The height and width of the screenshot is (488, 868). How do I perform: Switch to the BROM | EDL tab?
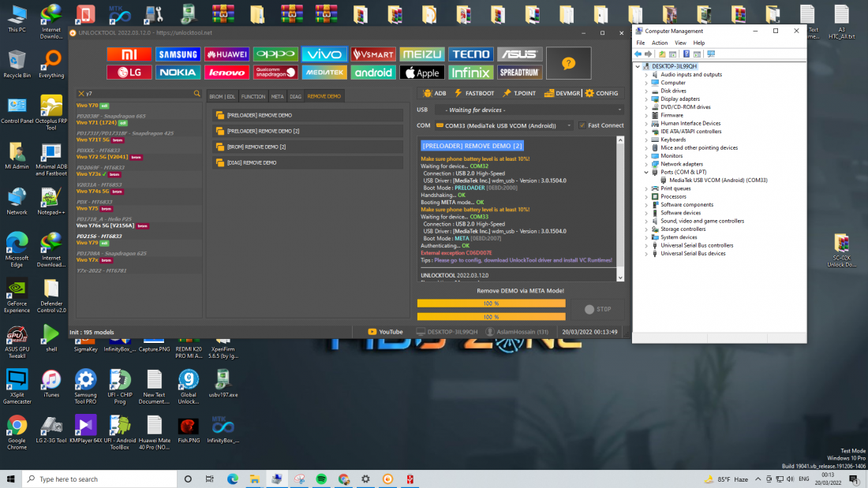(x=222, y=96)
